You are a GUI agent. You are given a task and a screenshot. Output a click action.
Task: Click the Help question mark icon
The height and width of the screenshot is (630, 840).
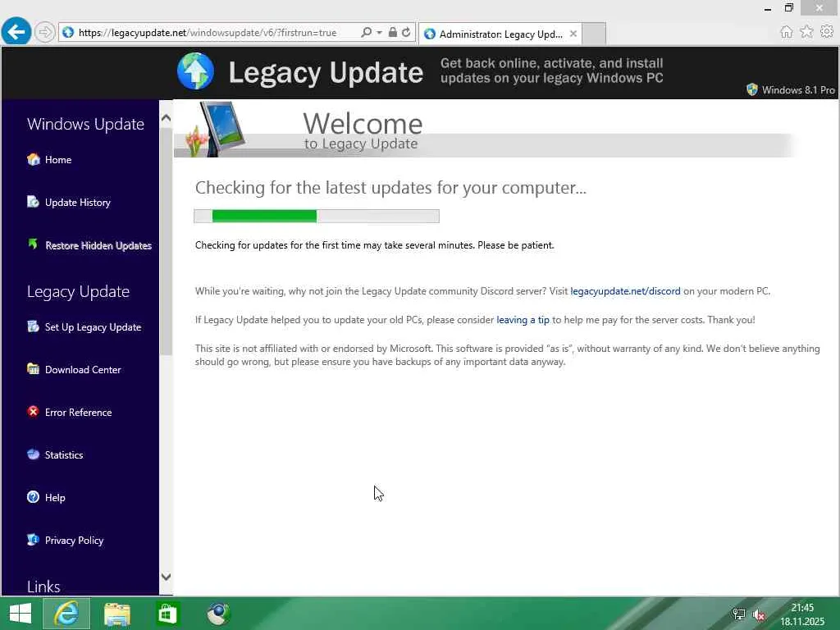33,496
